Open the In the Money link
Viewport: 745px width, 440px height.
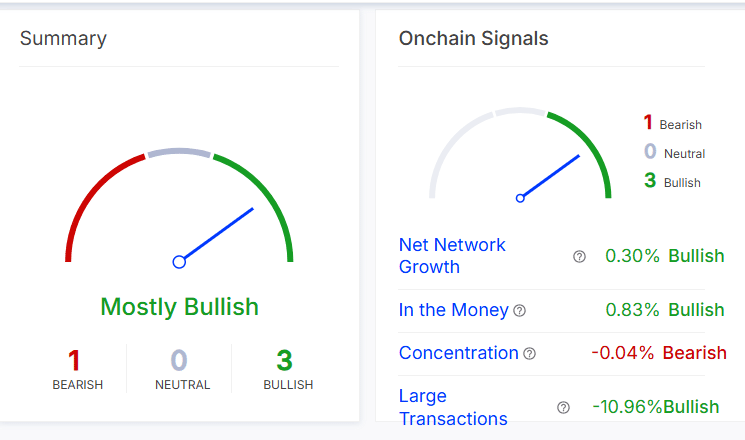point(453,310)
